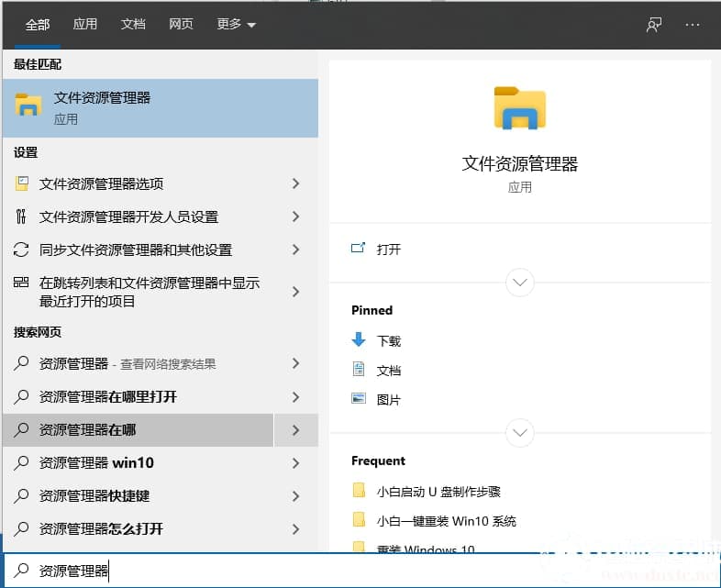Switch to the 网页 tab
The image size is (721, 588).
coord(181,24)
